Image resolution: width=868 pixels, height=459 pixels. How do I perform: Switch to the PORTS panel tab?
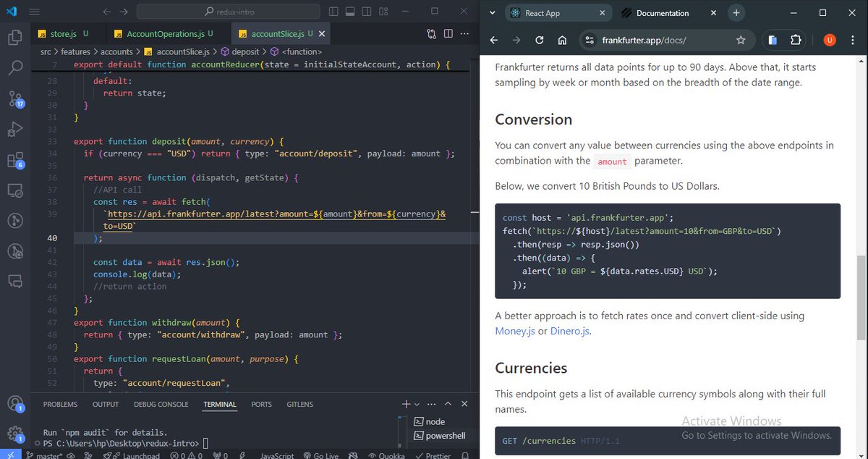click(262, 405)
